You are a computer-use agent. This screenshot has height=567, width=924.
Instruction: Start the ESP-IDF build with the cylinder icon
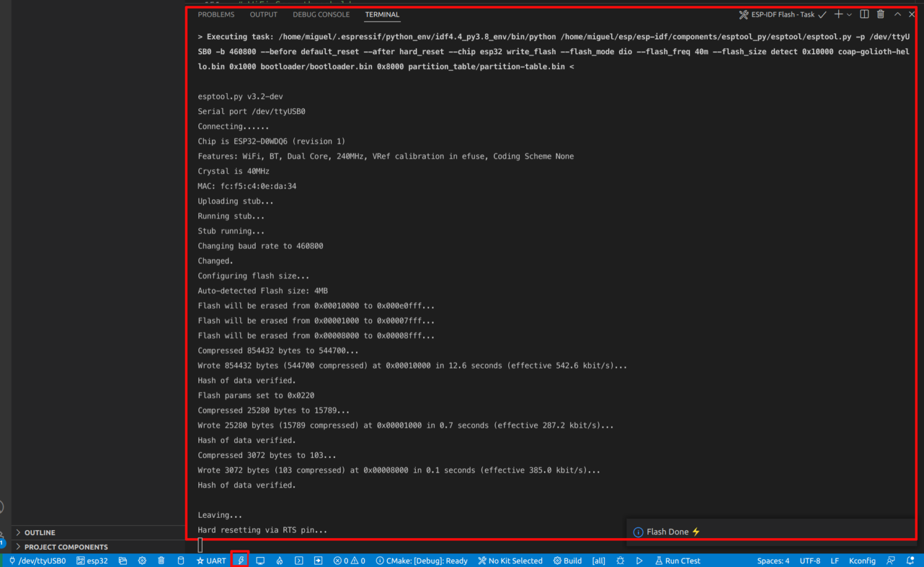(180, 560)
